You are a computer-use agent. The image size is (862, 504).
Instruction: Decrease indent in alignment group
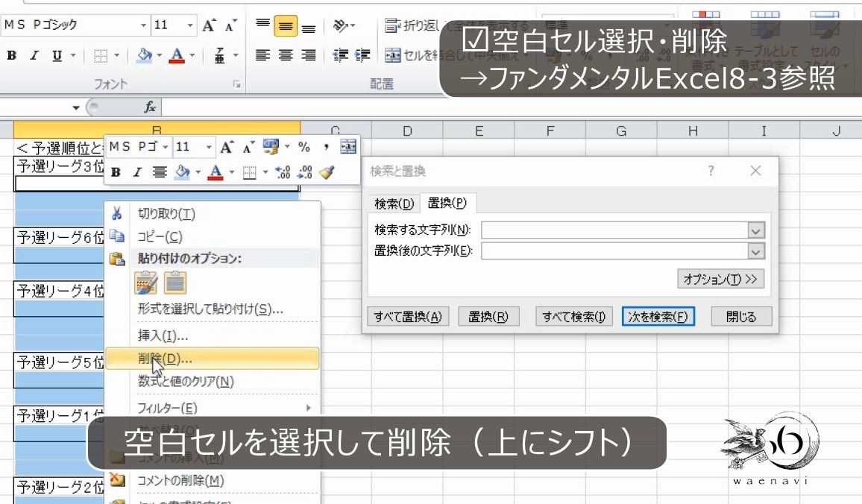[340, 55]
